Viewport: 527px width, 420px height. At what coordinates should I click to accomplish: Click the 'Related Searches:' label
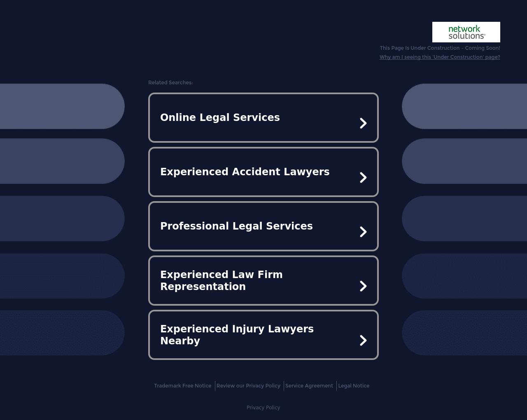(170, 83)
